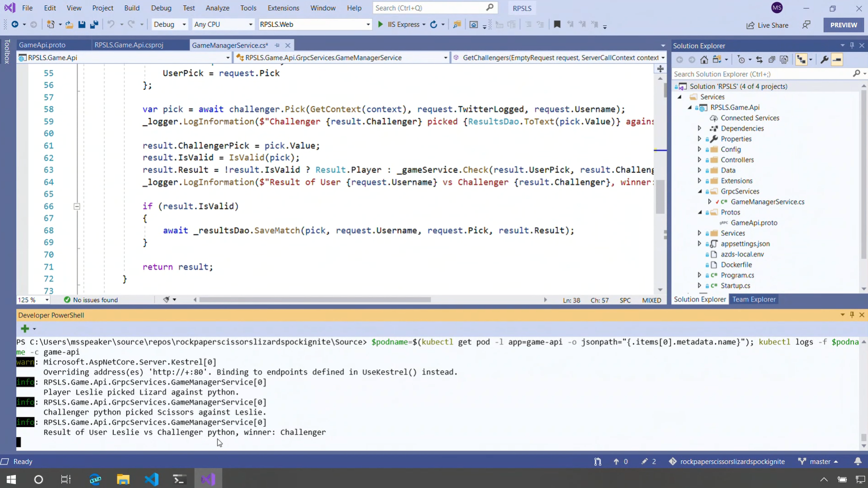Screen dimensions: 868x488
Task: Open Properties wrench in Solution Explorer
Action: 824,60
